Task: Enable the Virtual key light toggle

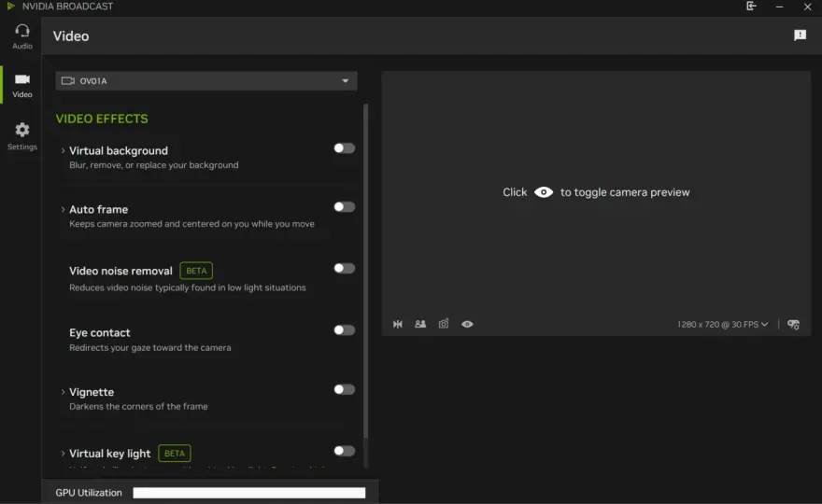Action: tap(345, 451)
